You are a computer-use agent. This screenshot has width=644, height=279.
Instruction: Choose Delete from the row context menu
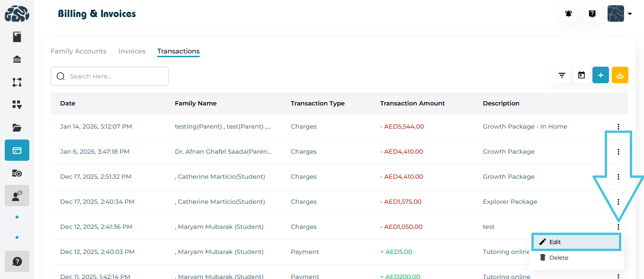(558, 258)
